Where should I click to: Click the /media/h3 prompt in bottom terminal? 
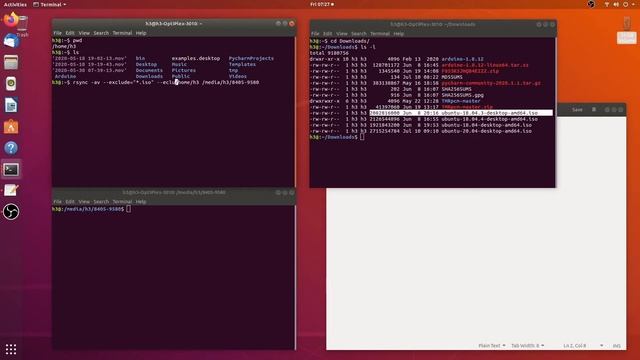[88, 209]
